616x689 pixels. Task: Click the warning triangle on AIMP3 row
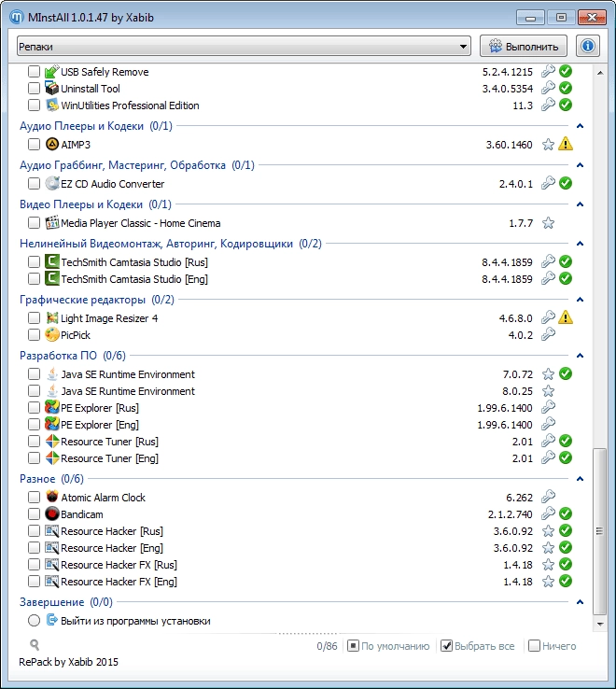(566, 144)
